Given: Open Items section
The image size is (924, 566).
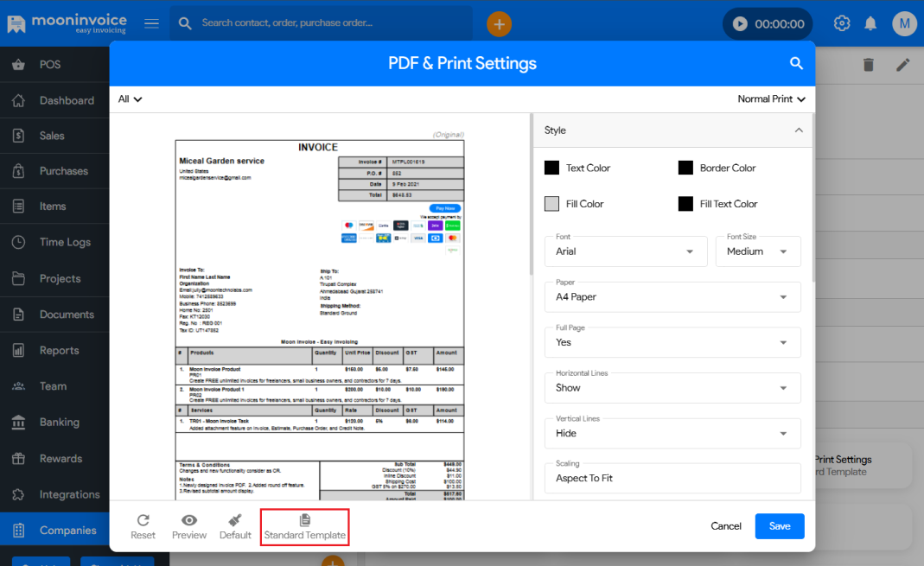Looking at the screenshot, I should [x=54, y=207].
